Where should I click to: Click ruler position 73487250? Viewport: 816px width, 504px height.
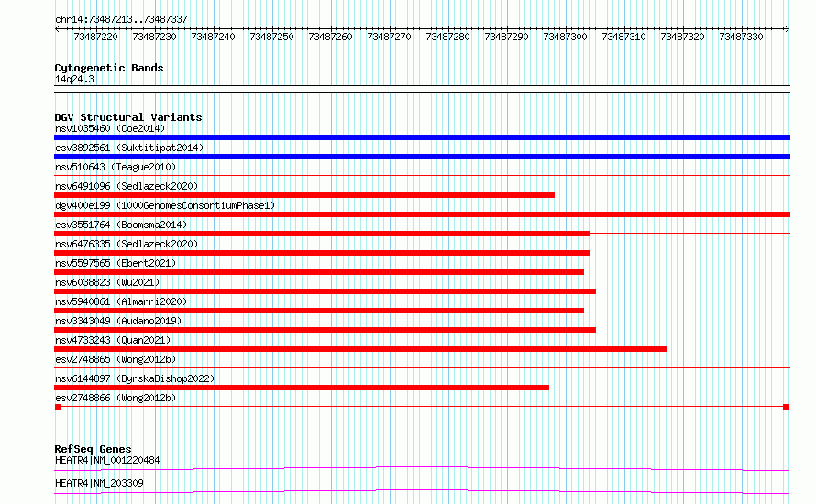click(271, 37)
